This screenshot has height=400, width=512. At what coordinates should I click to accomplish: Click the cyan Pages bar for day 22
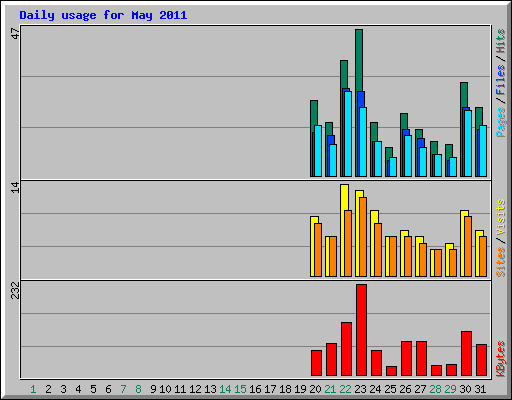pyautogui.click(x=348, y=134)
